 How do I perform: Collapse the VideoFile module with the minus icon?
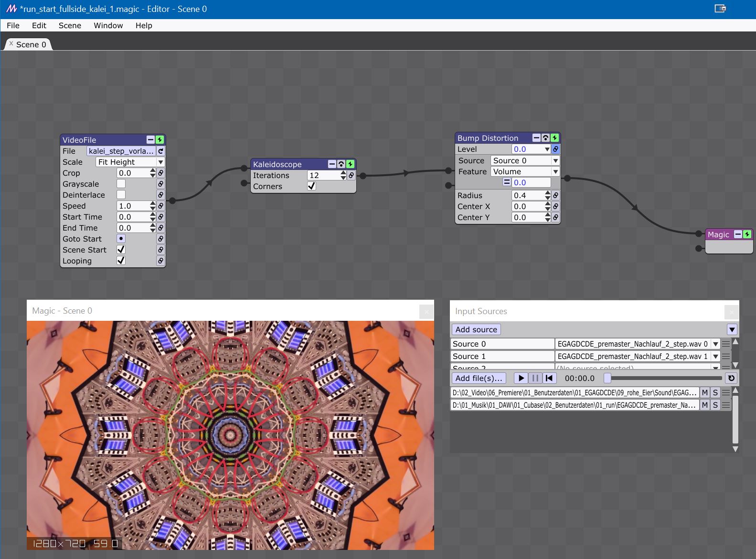(150, 140)
